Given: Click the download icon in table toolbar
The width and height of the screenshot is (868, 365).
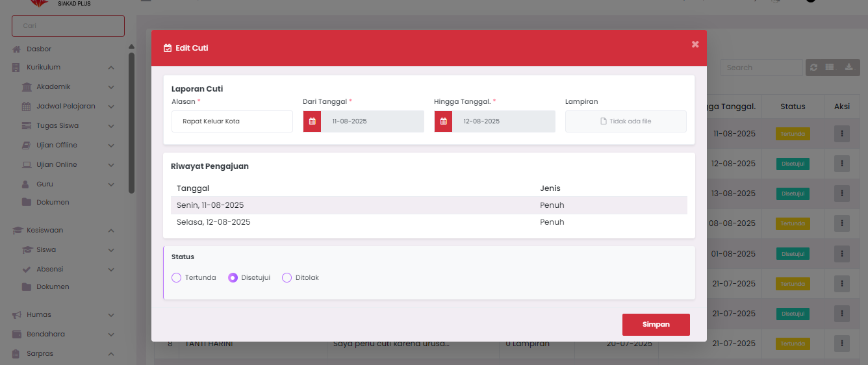Looking at the screenshot, I should [x=849, y=68].
